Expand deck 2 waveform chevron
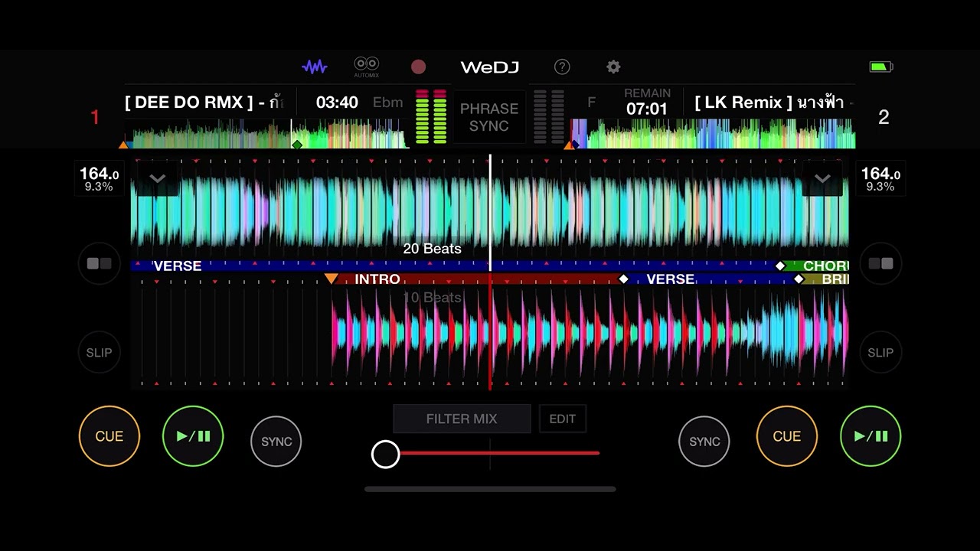 click(822, 179)
